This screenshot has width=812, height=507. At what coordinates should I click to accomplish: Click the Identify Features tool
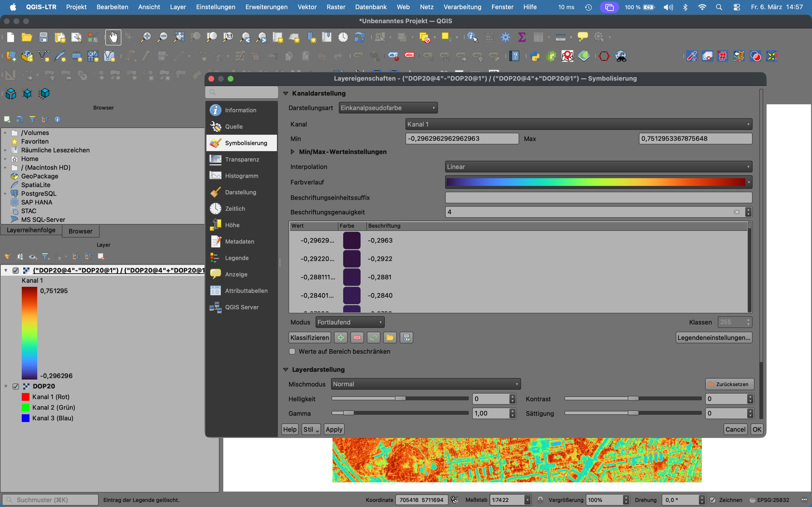tap(472, 37)
